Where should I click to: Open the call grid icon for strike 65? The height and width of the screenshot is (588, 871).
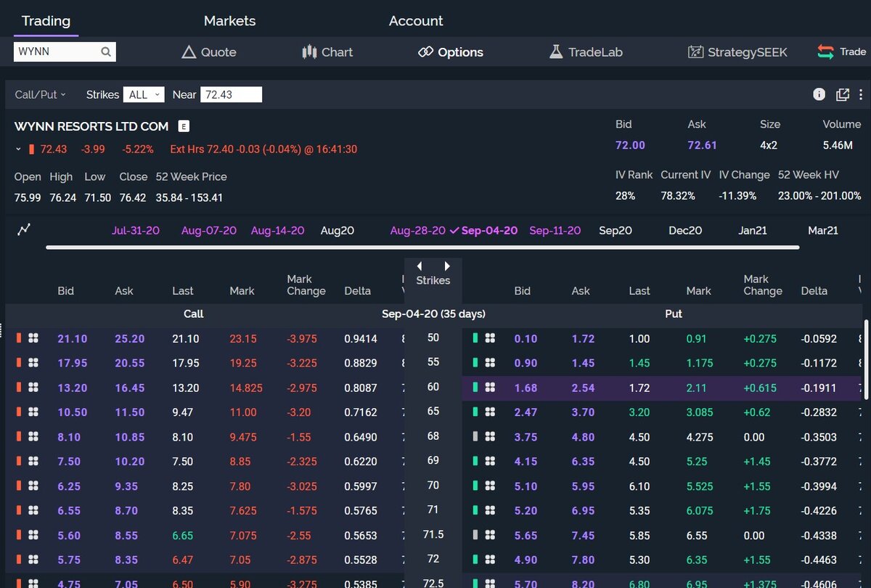(33, 412)
